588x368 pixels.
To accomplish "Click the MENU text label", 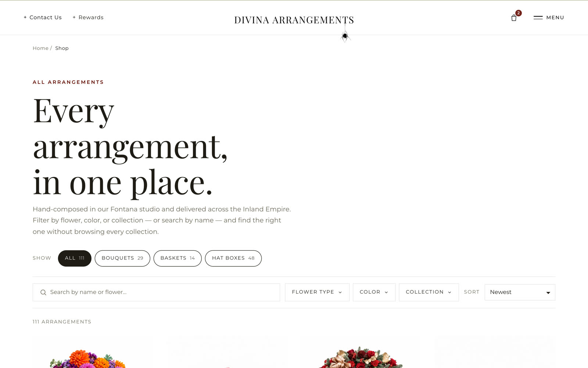I will click(555, 18).
